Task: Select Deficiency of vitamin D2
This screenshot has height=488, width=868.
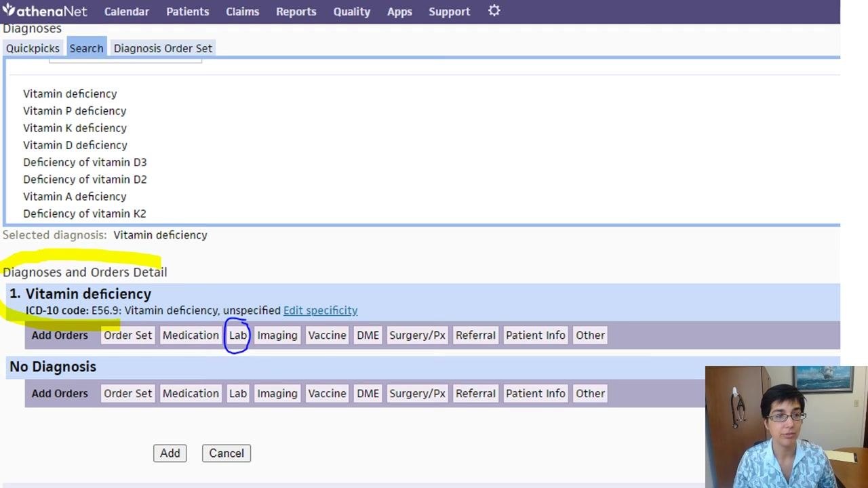Action: pos(85,179)
